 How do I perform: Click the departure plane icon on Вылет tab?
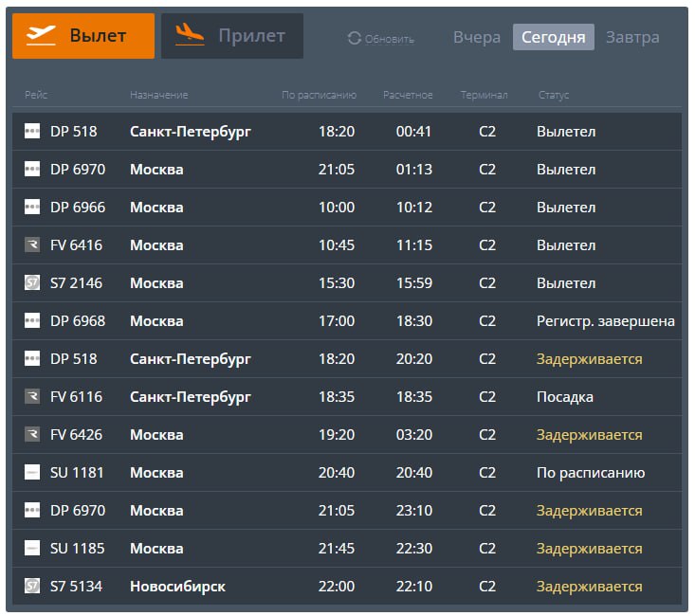click(x=41, y=36)
